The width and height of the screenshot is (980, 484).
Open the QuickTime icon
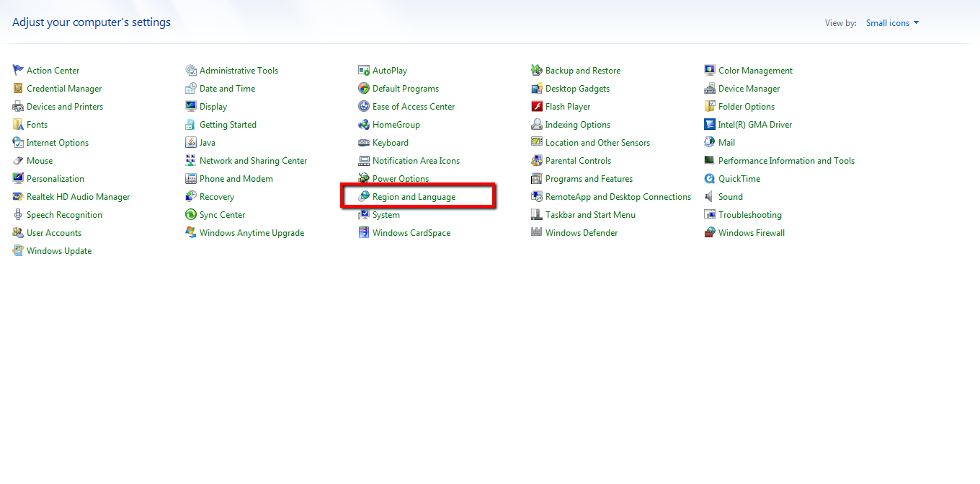pyautogui.click(x=710, y=178)
